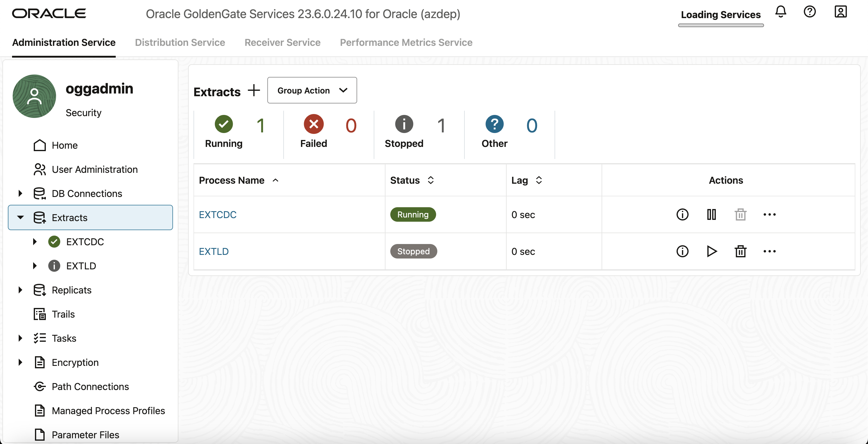Expand the DB Connections section
868x444 pixels.
coord(20,193)
